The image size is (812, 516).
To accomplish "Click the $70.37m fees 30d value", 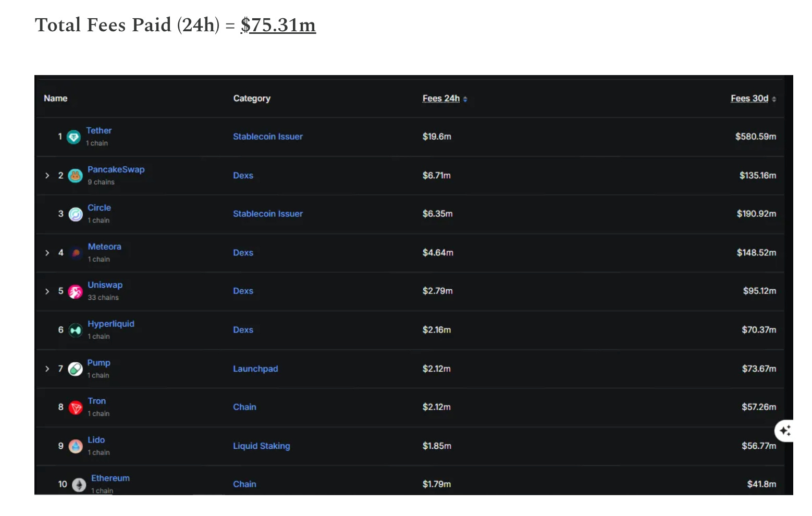I will (759, 330).
